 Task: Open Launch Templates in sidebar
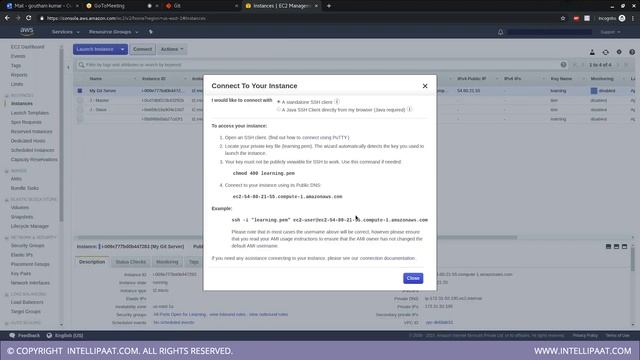(30, 113)
